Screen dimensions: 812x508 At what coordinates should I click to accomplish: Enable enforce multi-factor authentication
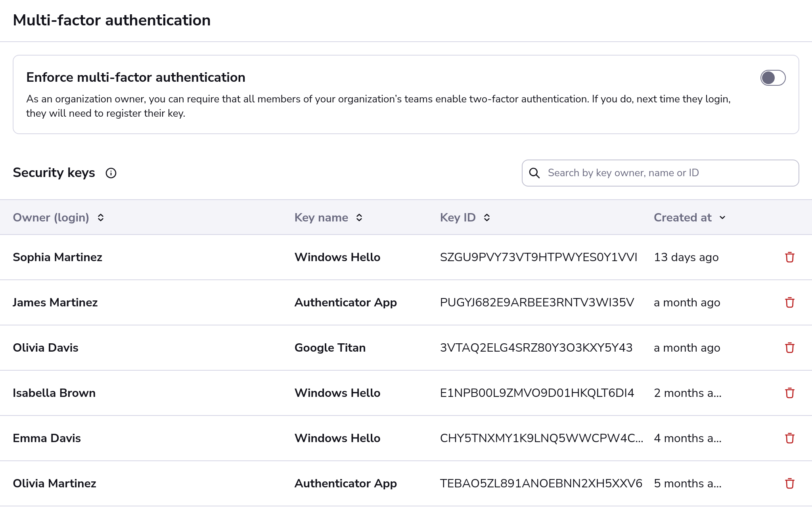pyautogui.click(x=772, y=78)
